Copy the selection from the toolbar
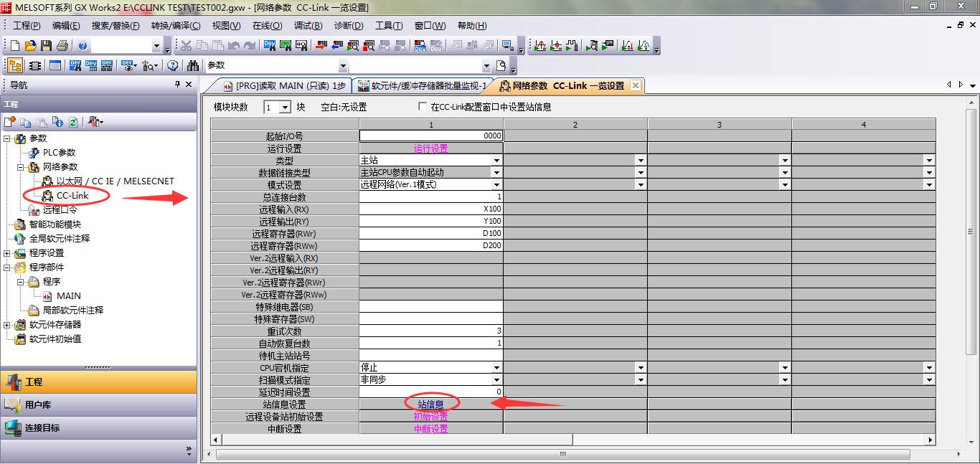Viewport: 980px width, 464px height. (203, 45)
